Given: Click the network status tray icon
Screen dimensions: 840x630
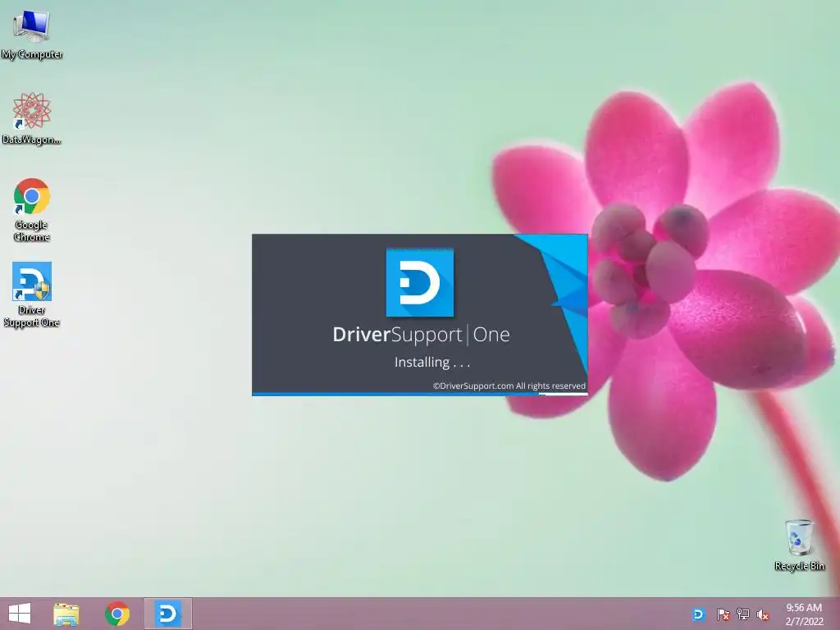Looking at the screenshot, I should pyautogui.click(x=743, y=614).
